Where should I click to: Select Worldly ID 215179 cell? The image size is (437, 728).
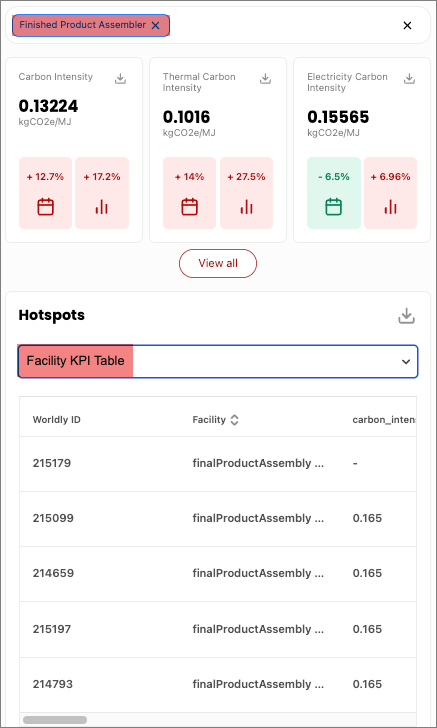(x=52, y=463)
